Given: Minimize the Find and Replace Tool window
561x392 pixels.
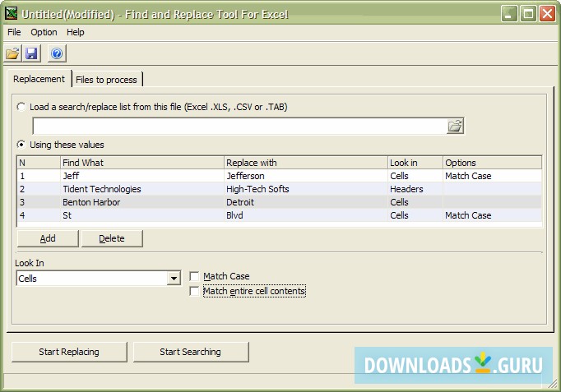Looking at the screenshot, I should coord(508,14).
